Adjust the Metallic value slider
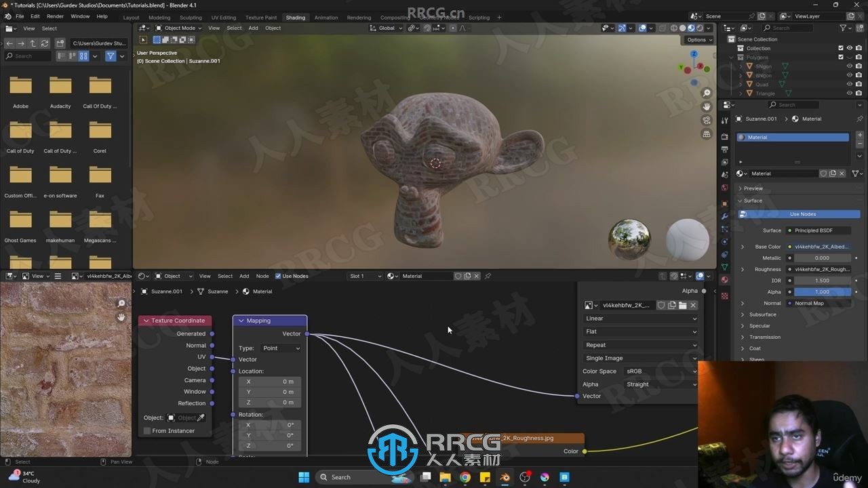The image size is (868, 488). 822,258
